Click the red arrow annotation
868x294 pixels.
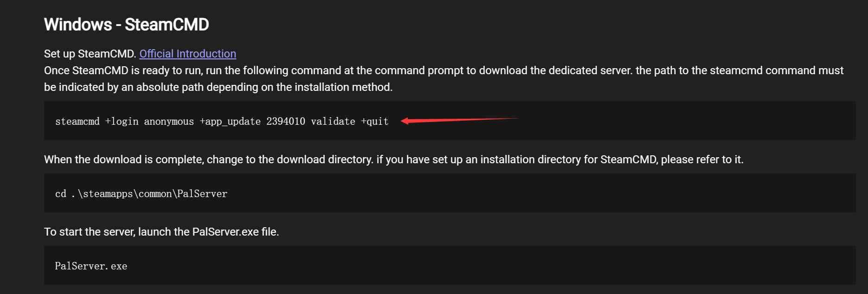pyautogui.click(x=459, y=121)
